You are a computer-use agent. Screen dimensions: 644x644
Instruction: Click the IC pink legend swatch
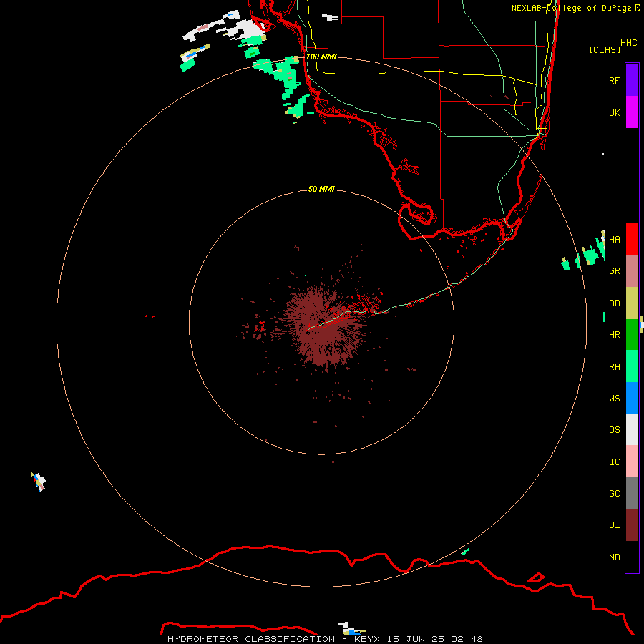point(632,462)
